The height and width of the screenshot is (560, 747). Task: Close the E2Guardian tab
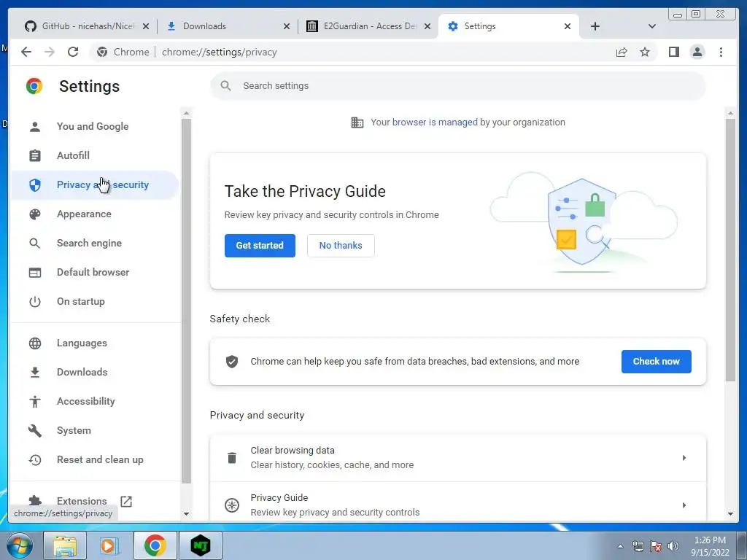pyautogui.click(x=427, y=26)
